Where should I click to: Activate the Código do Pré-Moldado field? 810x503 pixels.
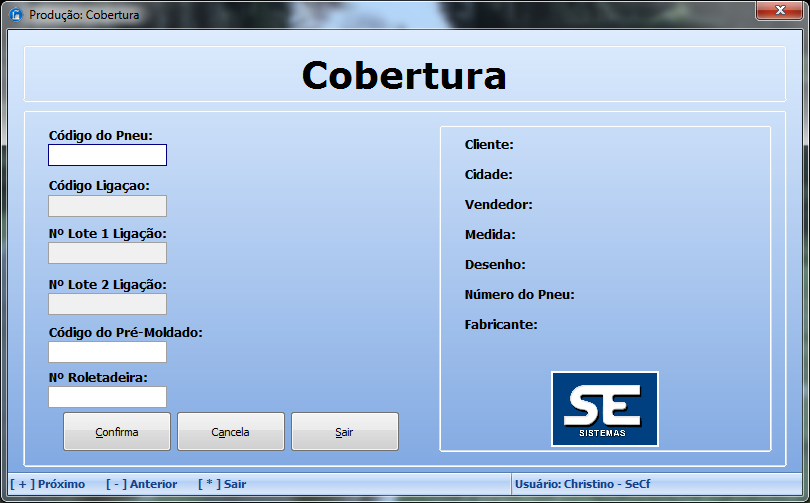(x=107, y=352)
